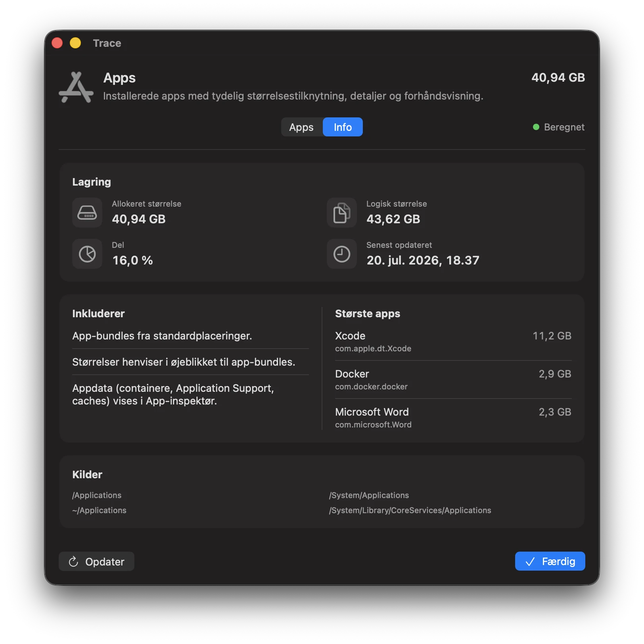644x644 pixels.
Task: Click the 43,62 GB logical size value
Action: click(x=393, y=219)
